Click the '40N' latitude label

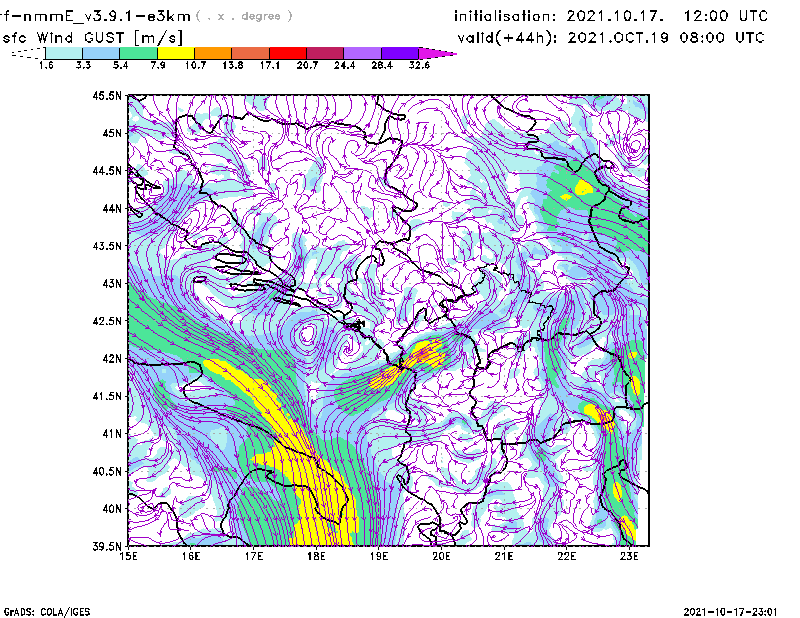(x=112, y=509)
